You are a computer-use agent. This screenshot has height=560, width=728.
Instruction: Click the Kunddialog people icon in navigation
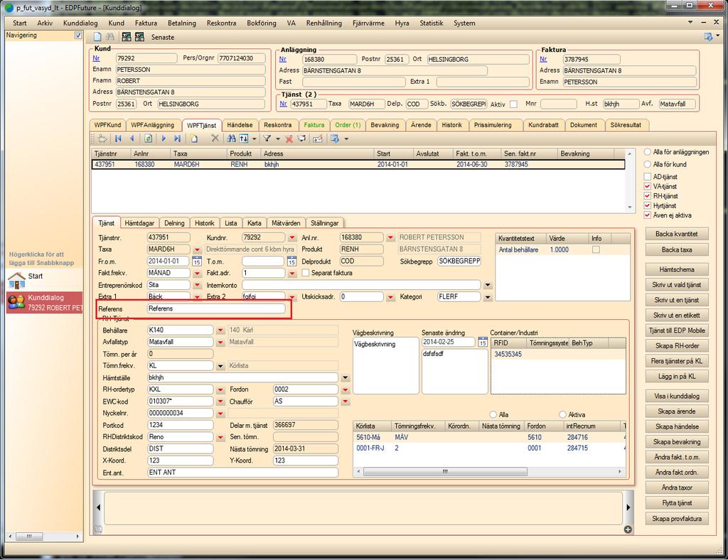[x=17, y=302]
